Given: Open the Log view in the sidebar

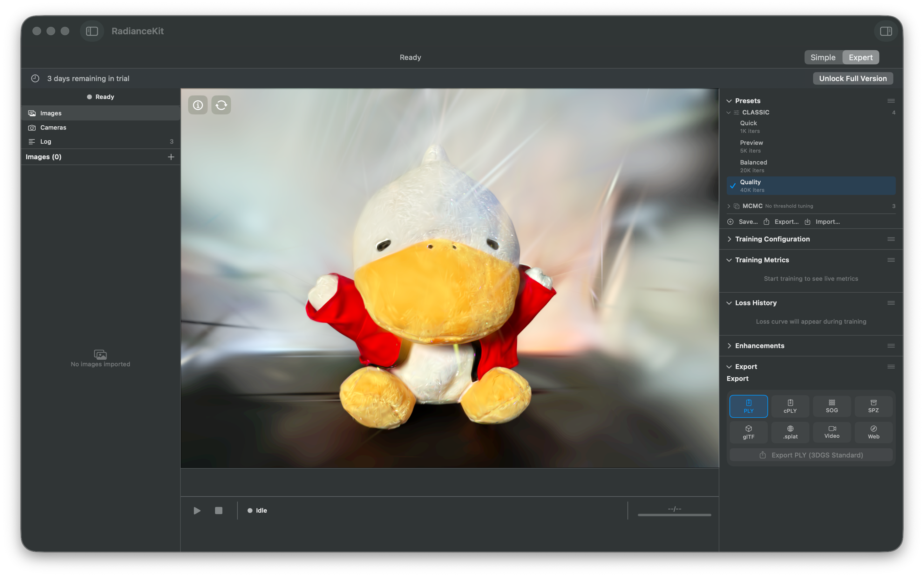Looking at the screenshot, I should (46, 141).
